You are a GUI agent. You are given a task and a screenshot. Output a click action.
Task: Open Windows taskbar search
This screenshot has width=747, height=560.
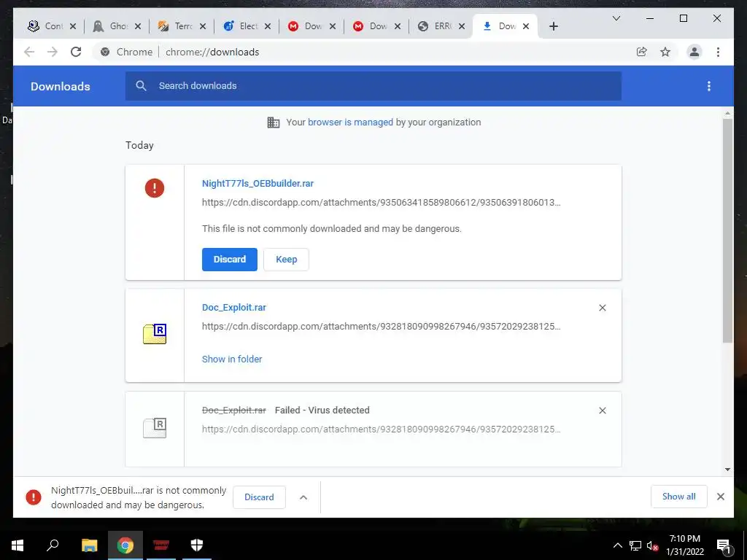[53, 545]
